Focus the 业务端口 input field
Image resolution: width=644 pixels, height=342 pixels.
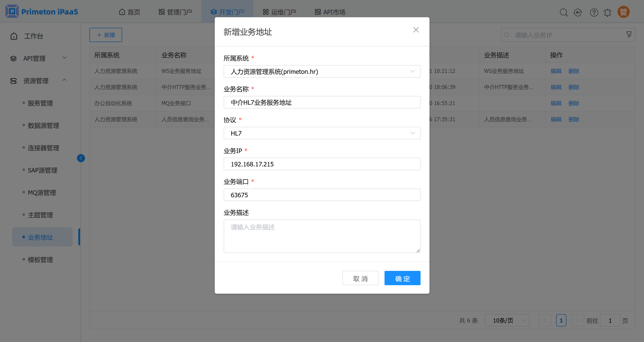tap(322, 195)
